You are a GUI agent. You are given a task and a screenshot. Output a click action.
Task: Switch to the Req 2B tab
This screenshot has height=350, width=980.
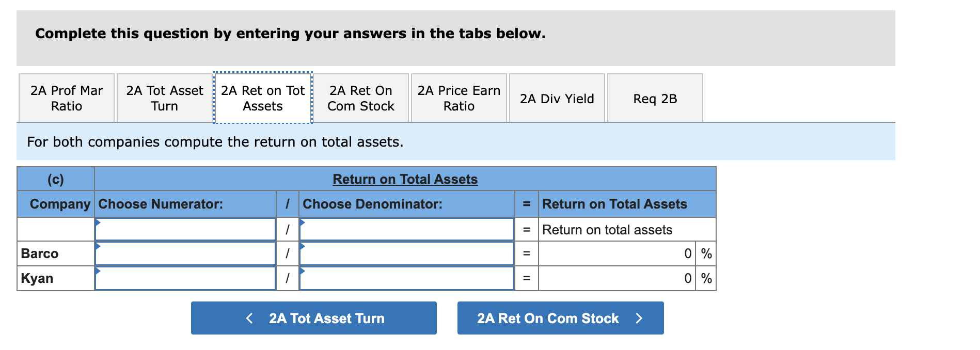655,98
